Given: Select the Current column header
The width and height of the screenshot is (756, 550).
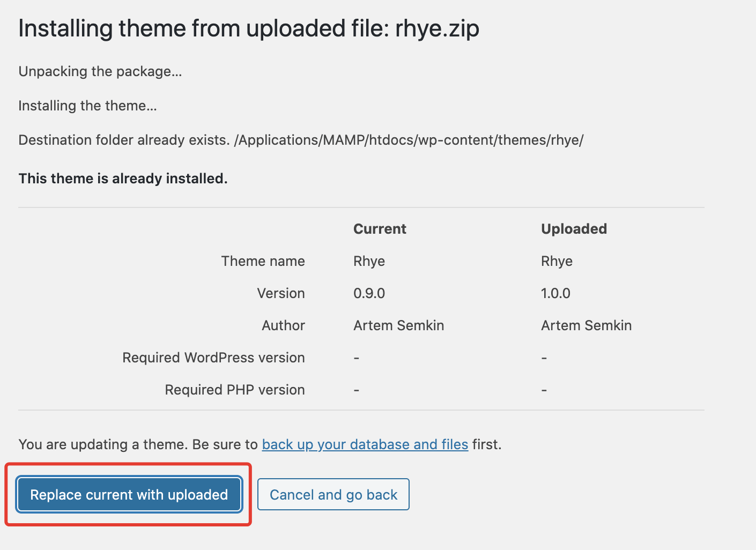Looking at the screenshot, I should [380, 229].
